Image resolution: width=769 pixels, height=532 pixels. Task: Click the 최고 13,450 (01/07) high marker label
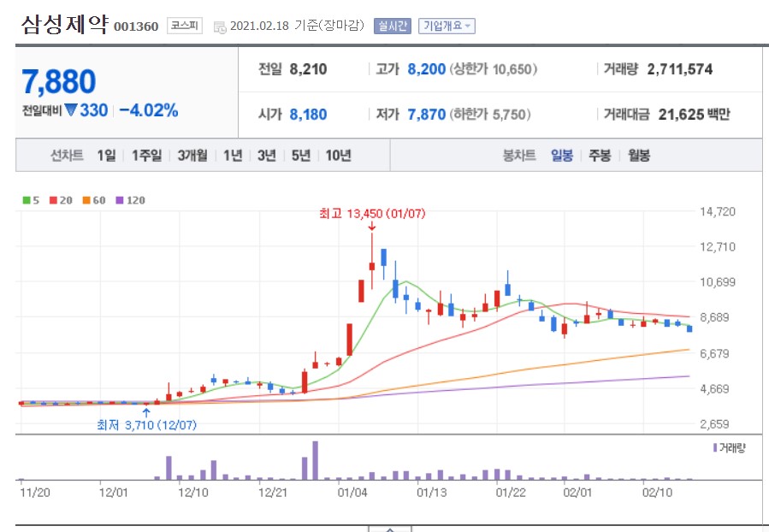tap(372, 214)
